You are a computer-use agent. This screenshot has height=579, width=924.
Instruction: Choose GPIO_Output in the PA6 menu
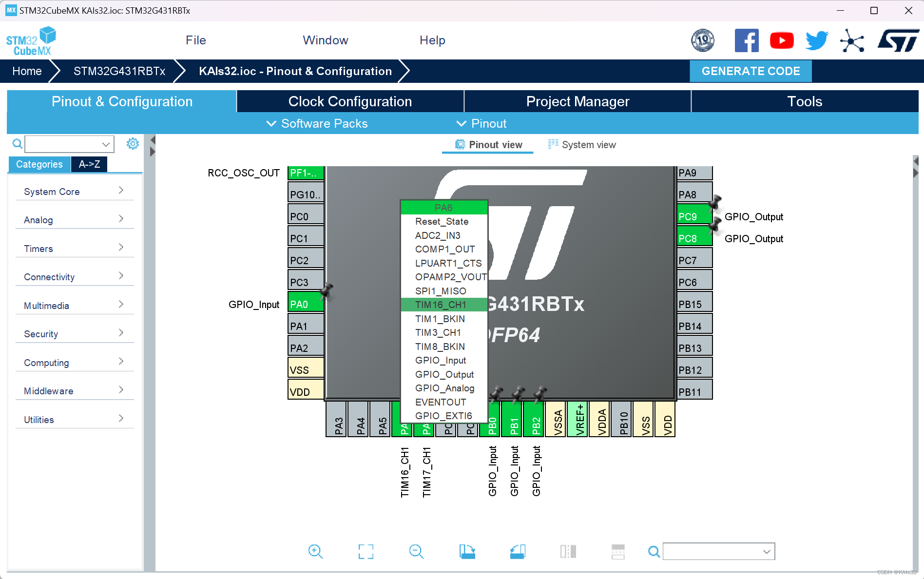click(444, 374)
